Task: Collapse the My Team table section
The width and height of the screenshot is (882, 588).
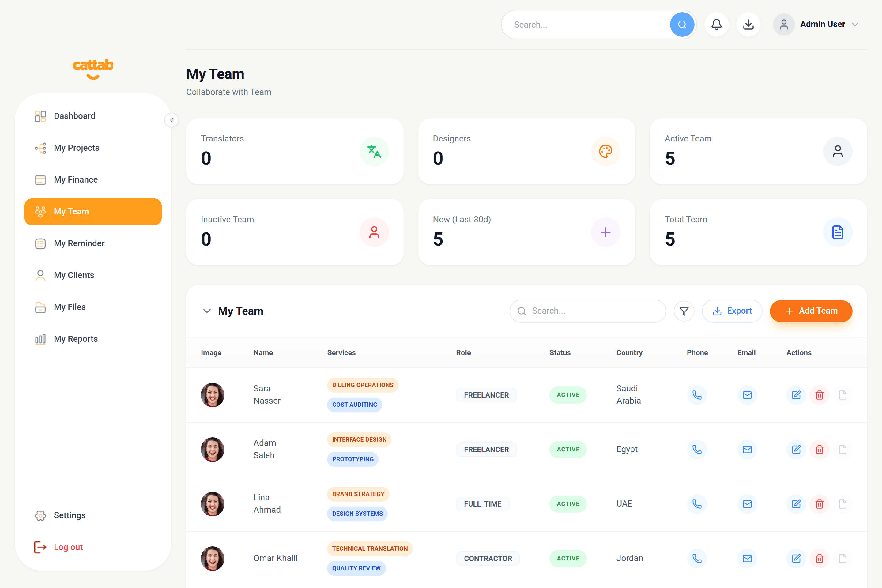Action: pyautogui.click(x=207, y=311)
